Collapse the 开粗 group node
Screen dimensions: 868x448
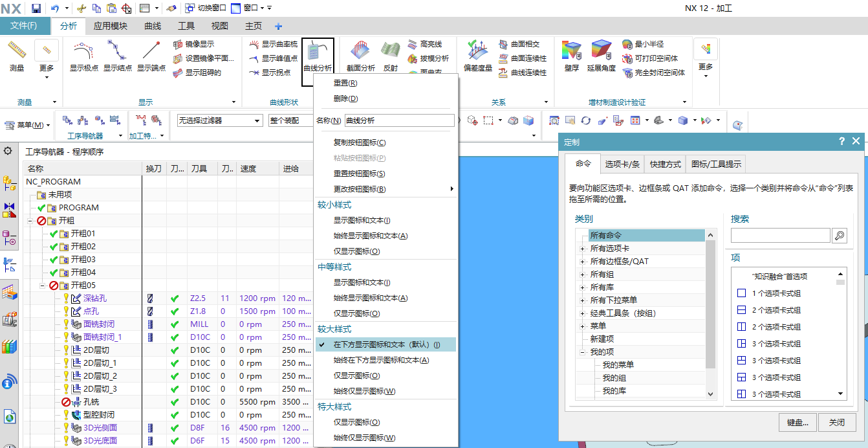coord(31,221)
